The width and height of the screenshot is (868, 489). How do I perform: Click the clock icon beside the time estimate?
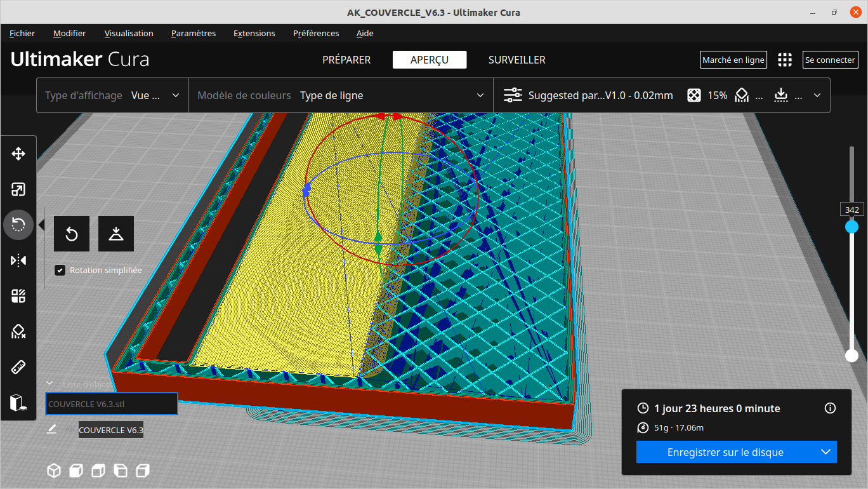(x=643, y=408)
